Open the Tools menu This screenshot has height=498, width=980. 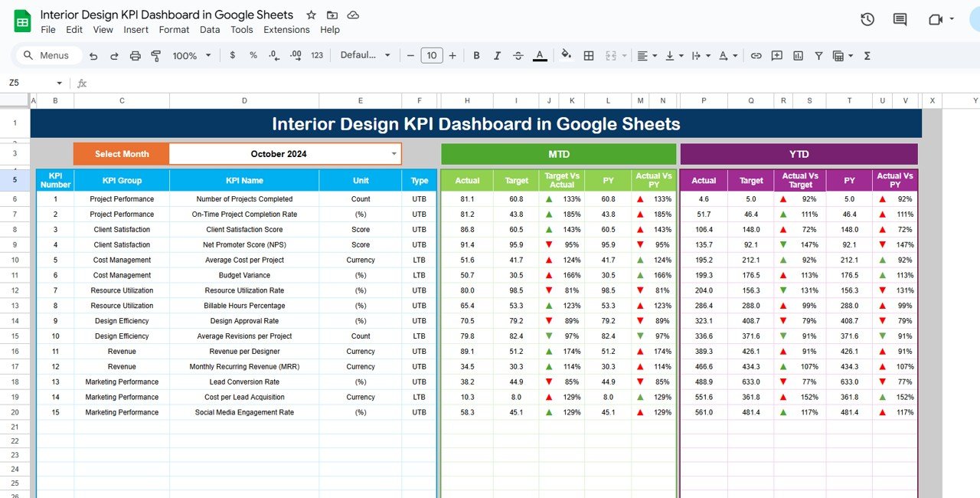(x=242, y=30)
